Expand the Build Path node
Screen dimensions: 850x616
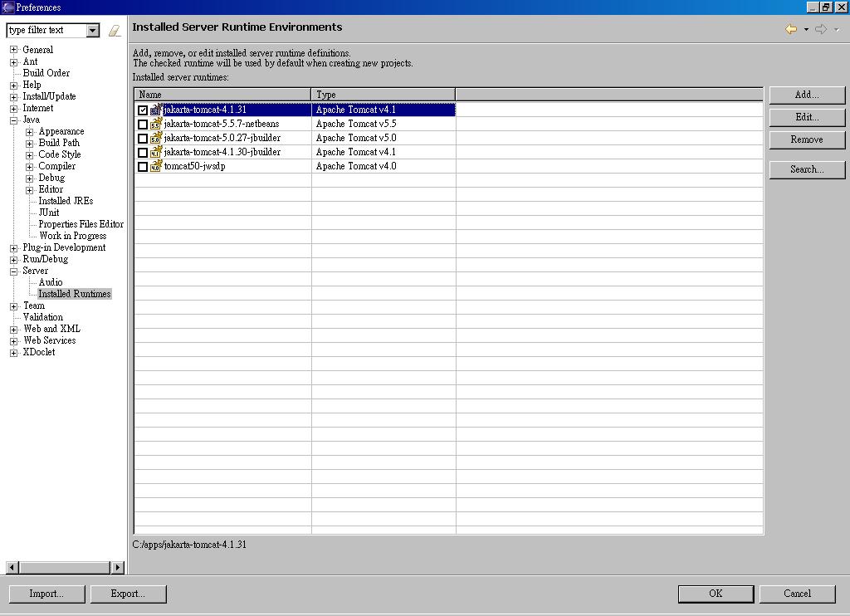pos(29,144)
